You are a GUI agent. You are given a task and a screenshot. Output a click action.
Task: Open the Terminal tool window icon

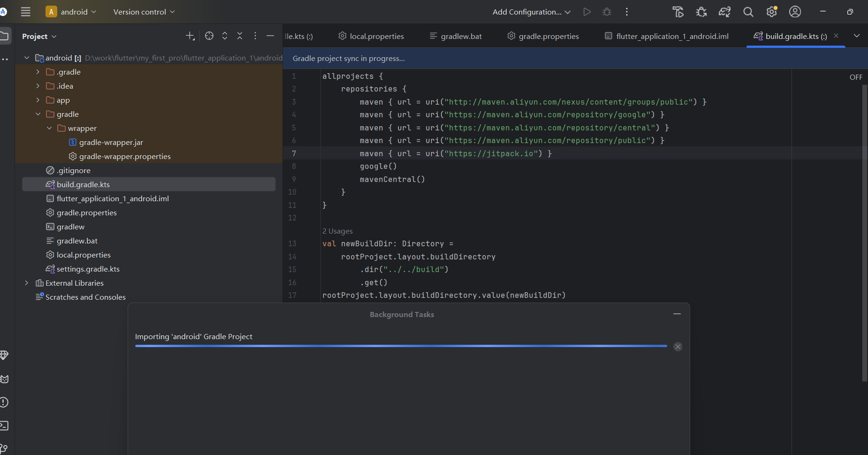pyautogui.click(x=4, y=425)
